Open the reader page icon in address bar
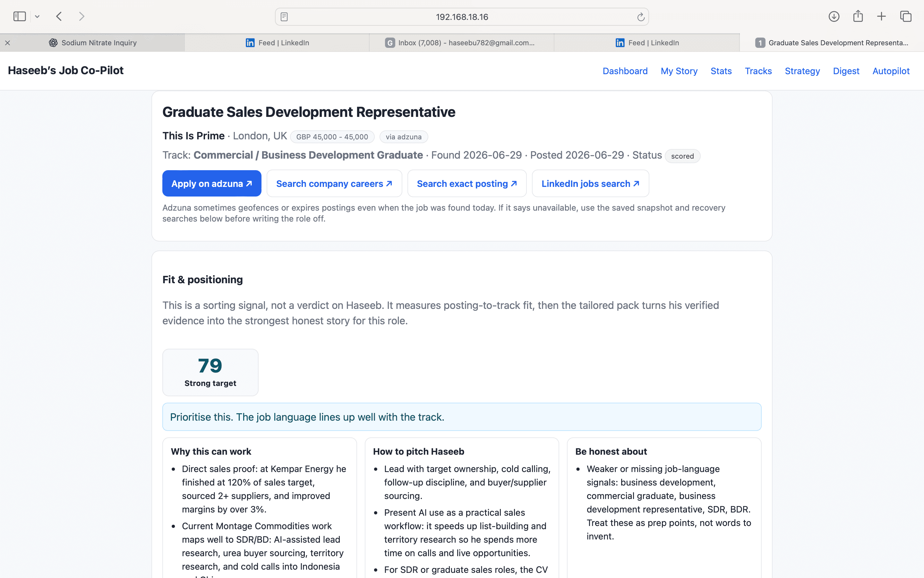The width and height of the screenshot is (924, 578). [284, 17]
